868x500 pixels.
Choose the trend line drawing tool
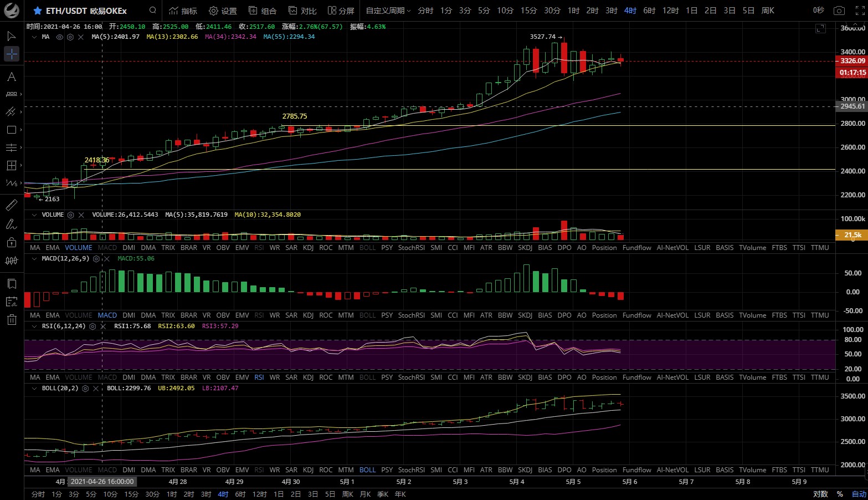(11, 111)
